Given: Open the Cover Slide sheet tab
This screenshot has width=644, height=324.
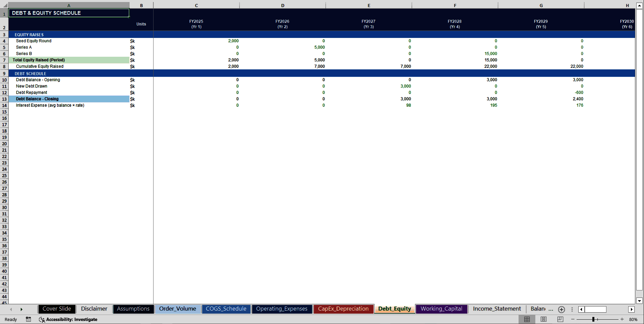Looking at the screenshot, I should 57,309.
